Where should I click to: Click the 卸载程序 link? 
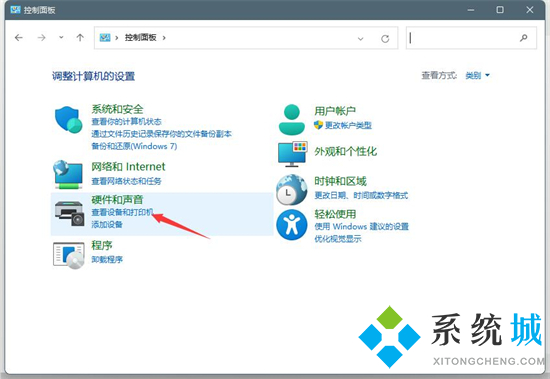click(107, 259)
